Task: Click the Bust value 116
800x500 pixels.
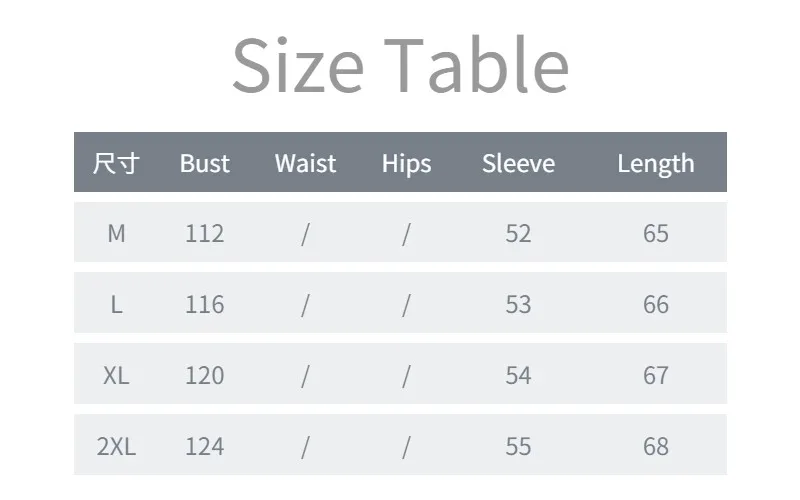Action: [x=204, y=304]
